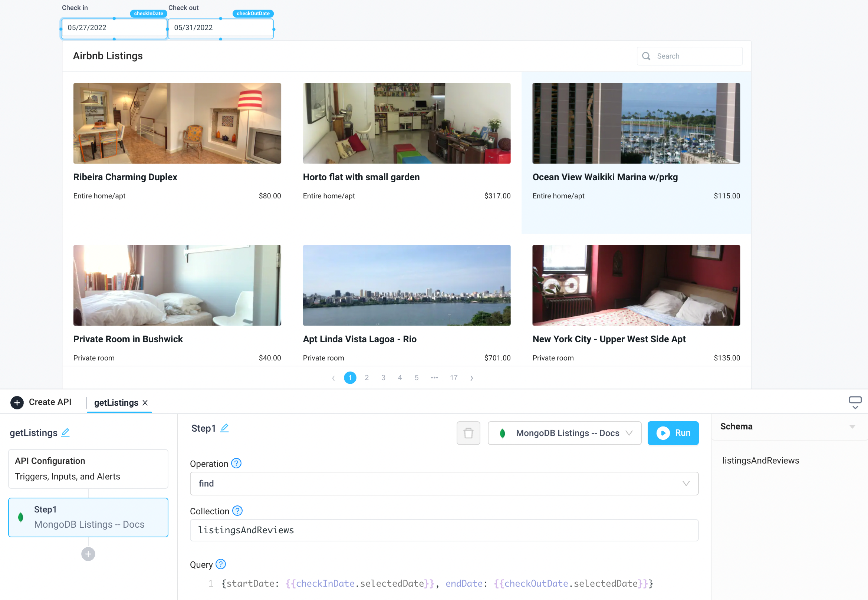Select the Ribeira Charming Duplex thumbnail
This screenshot has width=868, height=600.
pos(177,123)
